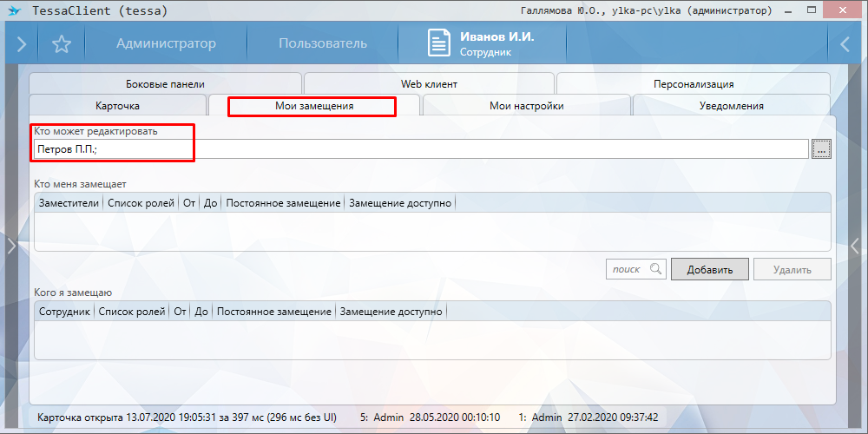Click the TessaClient bird logo icon
Image resolution: width=868 pixels, height=434 pixels.
(x=15, y=10)
